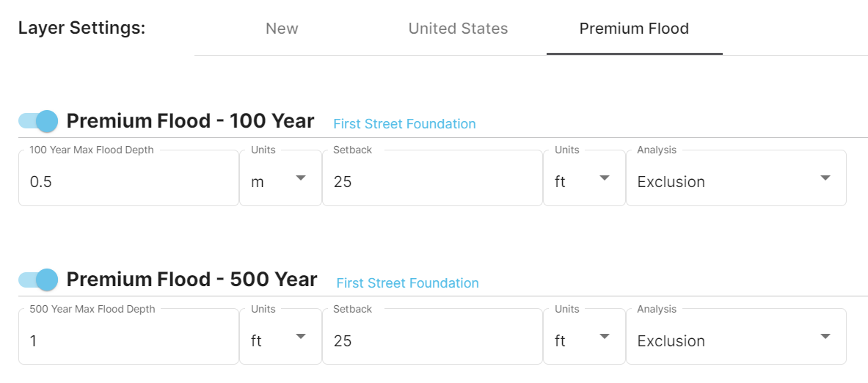Switch to the New tab
868x383 pixels.
[282, 29]
